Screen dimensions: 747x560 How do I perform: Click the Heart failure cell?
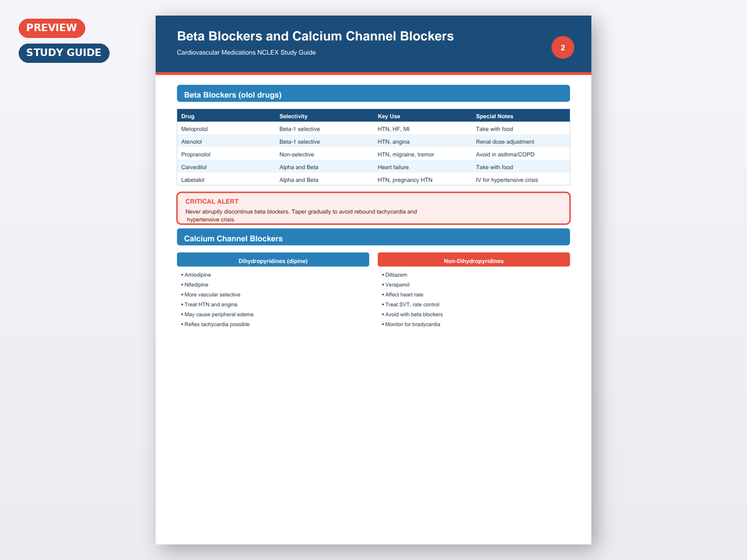pyautogui.click(x=393, y=167)
